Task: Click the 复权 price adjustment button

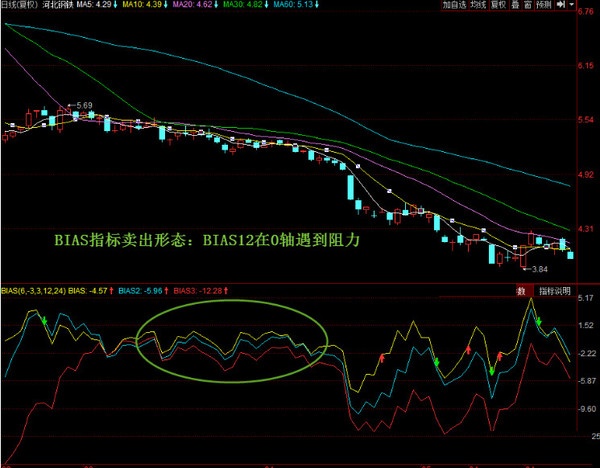Action: pyautogui.click(x=499, y=5)
